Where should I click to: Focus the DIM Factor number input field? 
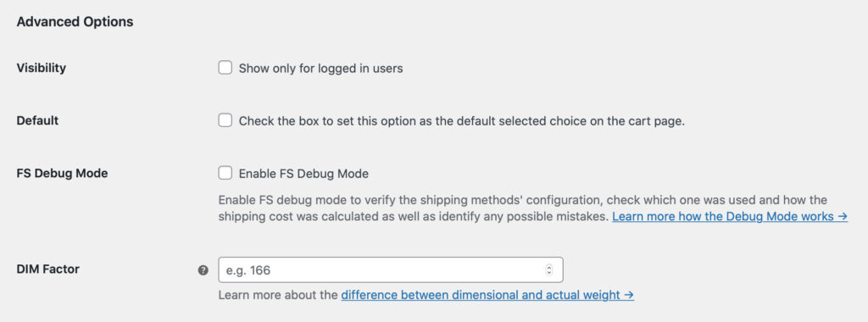(x=391, y=270)
